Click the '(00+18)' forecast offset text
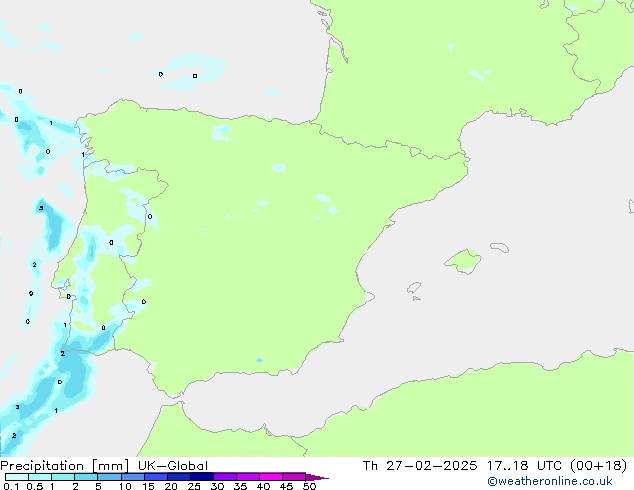This screenshot has width=634, height=490. click(x=598, y=466)
